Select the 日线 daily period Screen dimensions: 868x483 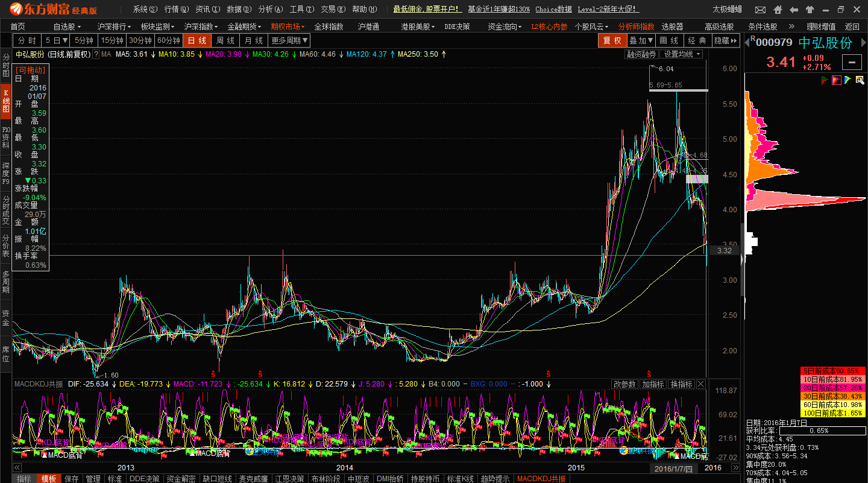click(197, 40)
